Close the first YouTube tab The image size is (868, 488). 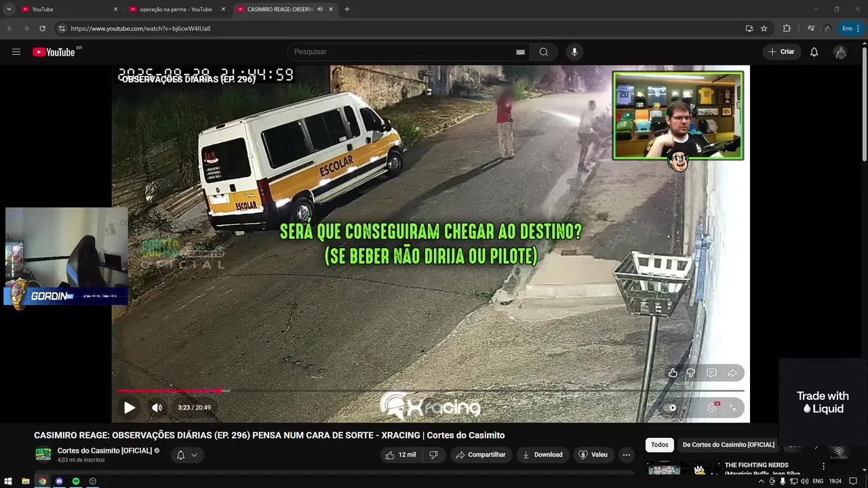pos(115,9)
